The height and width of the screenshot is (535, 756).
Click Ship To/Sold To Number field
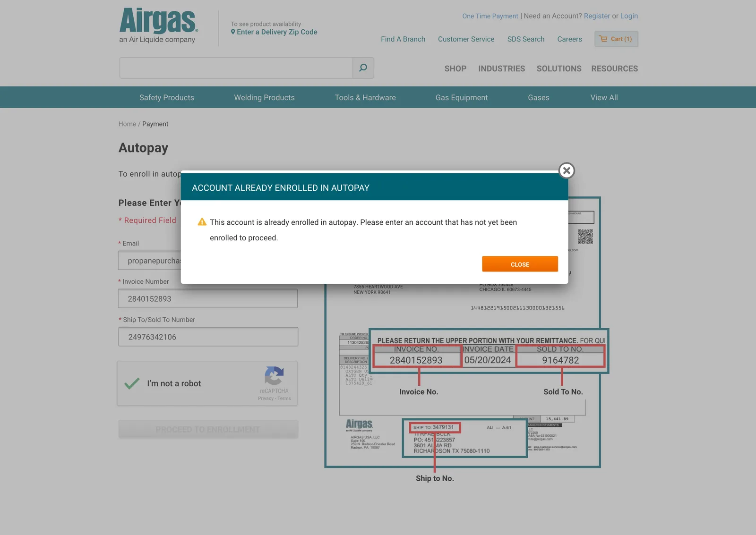coord(208,337)
